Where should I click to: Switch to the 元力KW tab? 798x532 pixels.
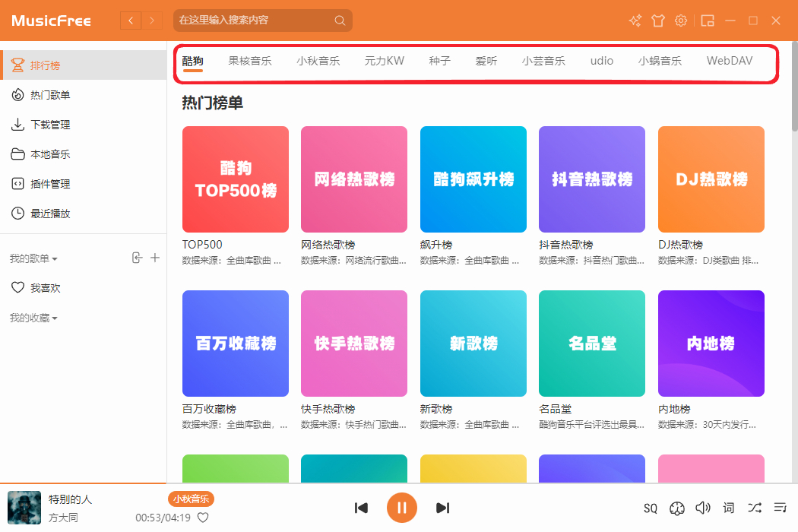point(385,61)
